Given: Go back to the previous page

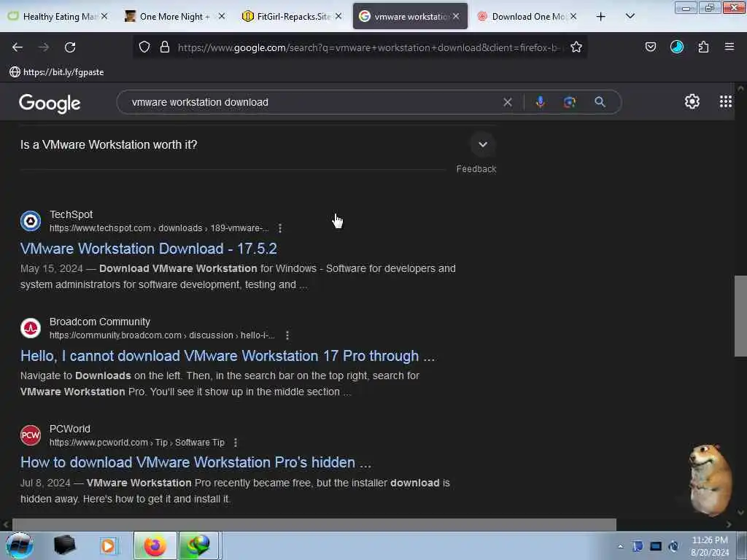Looking at the screenshot, I should (x=18, y=47).
